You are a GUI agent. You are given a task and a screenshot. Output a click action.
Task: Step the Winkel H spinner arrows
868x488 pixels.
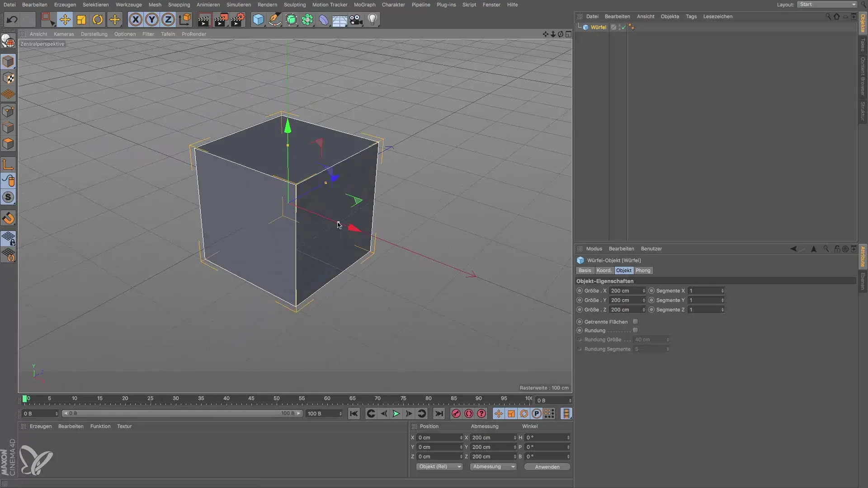(x=568, y=437)
